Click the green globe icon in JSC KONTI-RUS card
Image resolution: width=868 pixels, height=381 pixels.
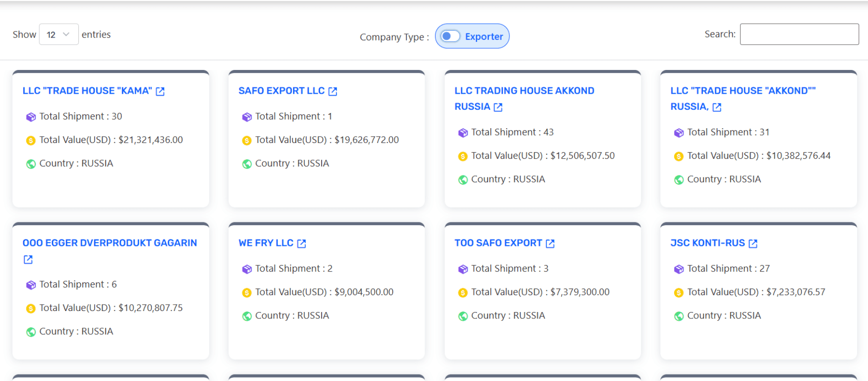[679, 316]
